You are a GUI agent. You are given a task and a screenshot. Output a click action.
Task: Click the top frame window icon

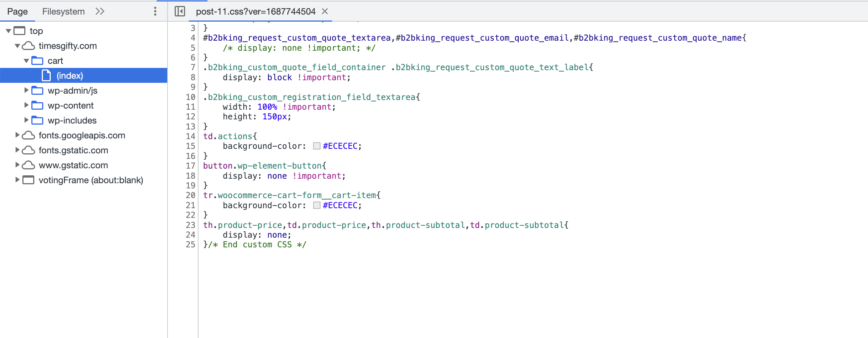click(x=19, y=31)
